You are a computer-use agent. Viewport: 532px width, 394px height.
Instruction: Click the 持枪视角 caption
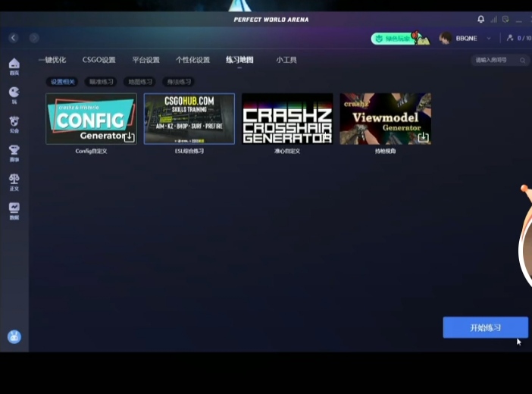point(386,151)
